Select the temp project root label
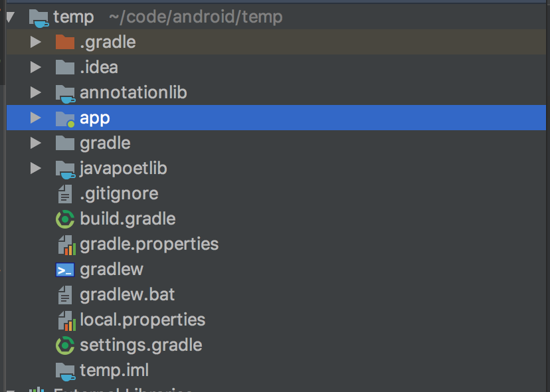550x392 pixels. [73, 17]
